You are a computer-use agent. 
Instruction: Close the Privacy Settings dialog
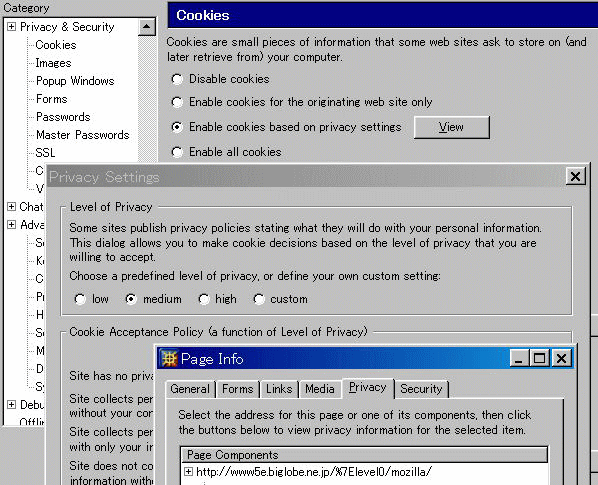coord(575,176)
